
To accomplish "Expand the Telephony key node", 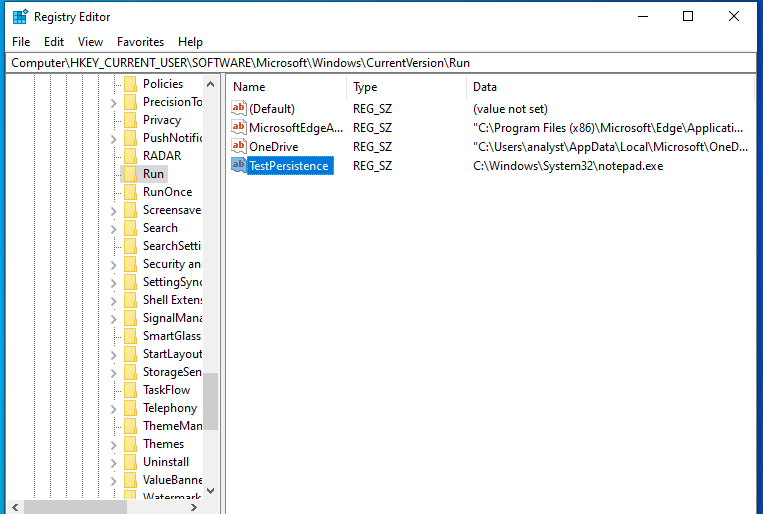I will pos(114,408).
